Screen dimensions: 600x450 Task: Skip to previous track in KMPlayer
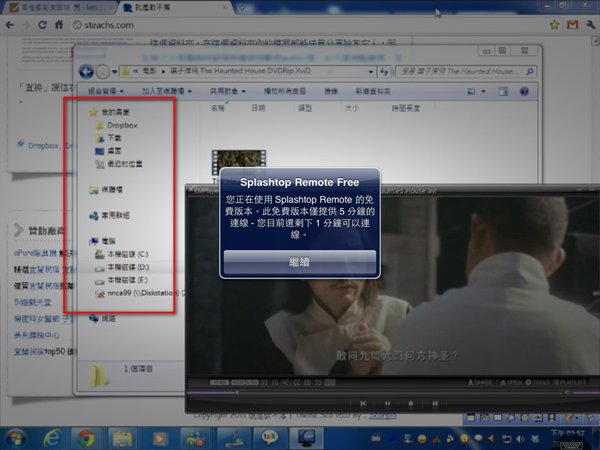click(363, 403)
